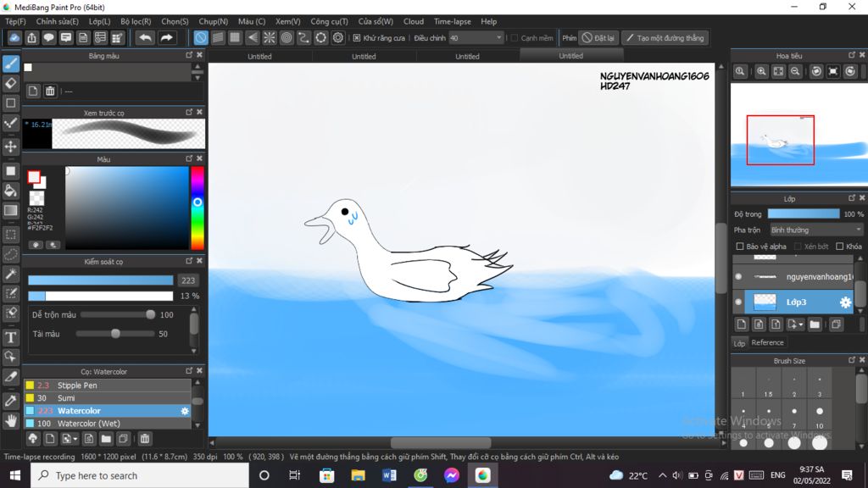Image resolution: width=868 pixels, height=488 pixels.
Task: Click the Đặt lại reset button
Action: [x=598, y=38]
